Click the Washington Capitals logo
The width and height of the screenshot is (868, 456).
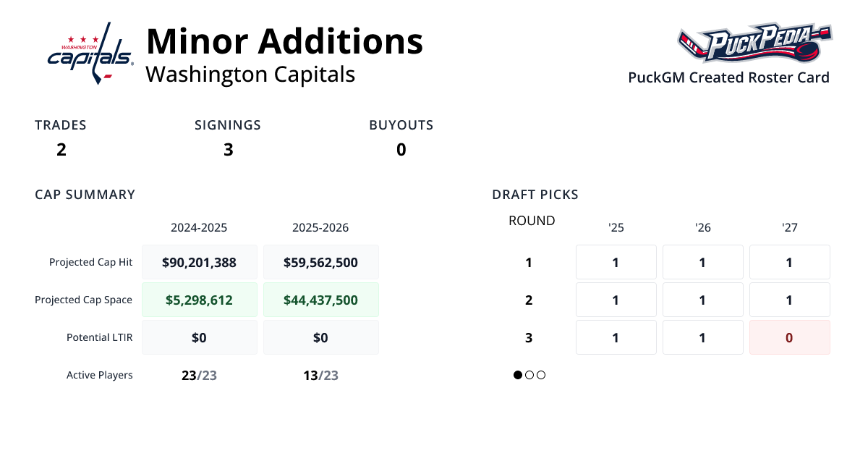pyautogui.click(x=90, y=54)
